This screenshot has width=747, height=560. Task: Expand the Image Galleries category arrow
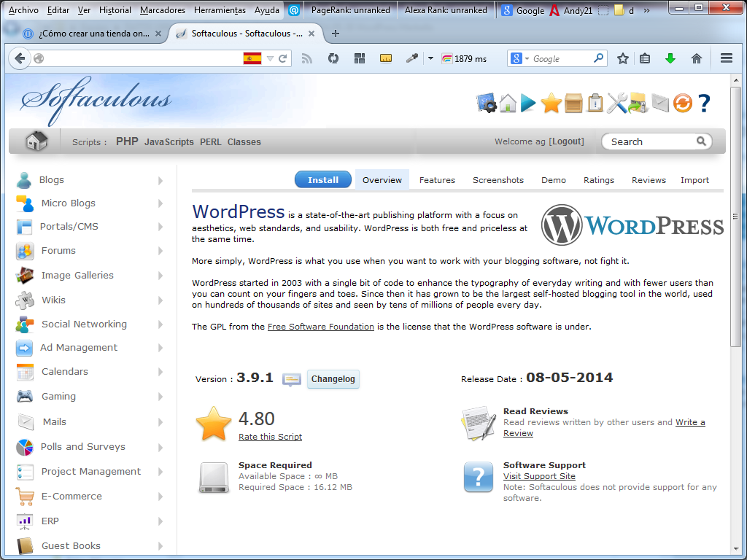point(160,276)
